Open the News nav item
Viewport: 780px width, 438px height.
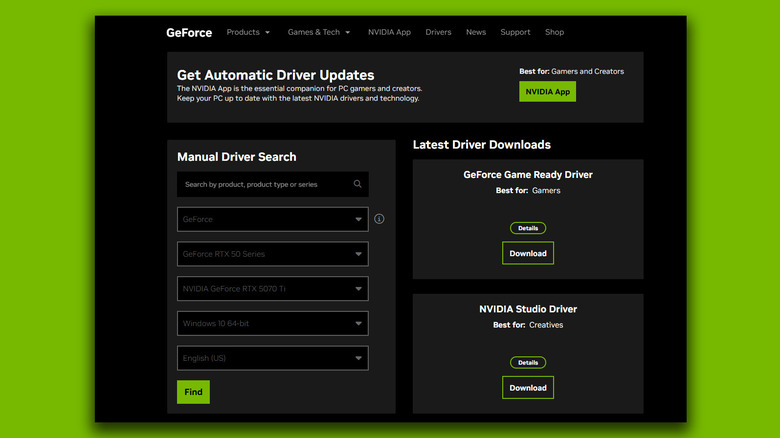point(476,32)
